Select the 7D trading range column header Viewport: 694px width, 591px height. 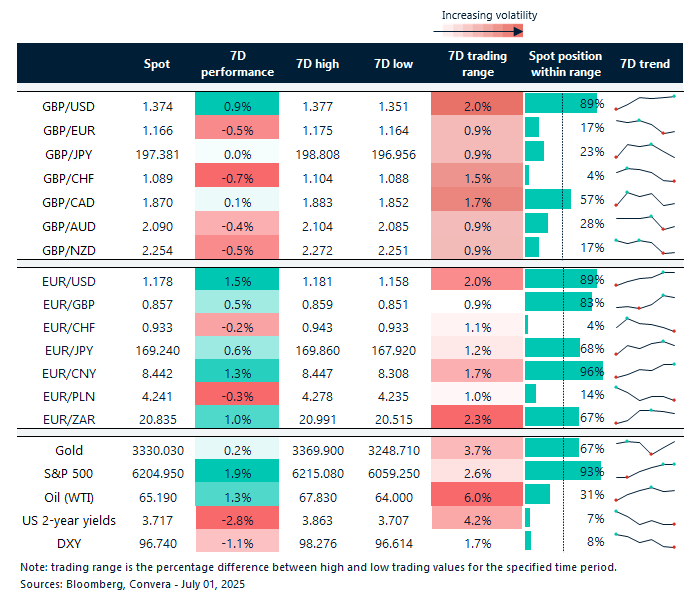[x=477, y=65]
